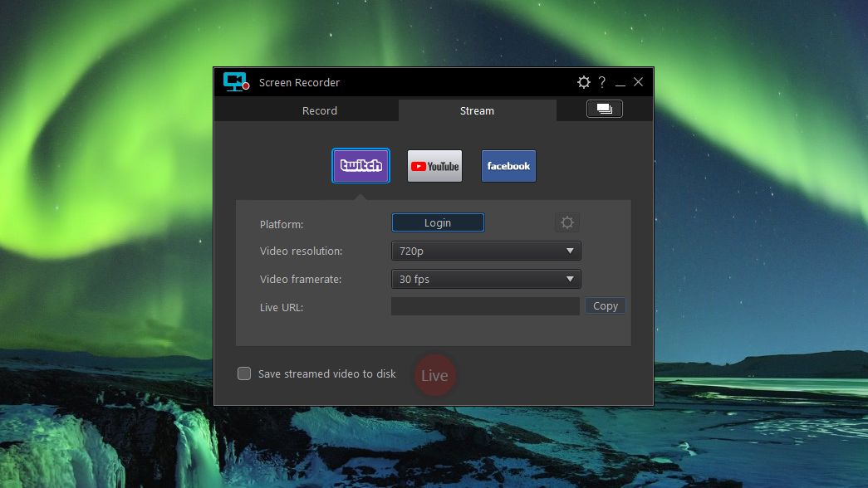Minimize the Screen Recorder window

coord(620,82)
